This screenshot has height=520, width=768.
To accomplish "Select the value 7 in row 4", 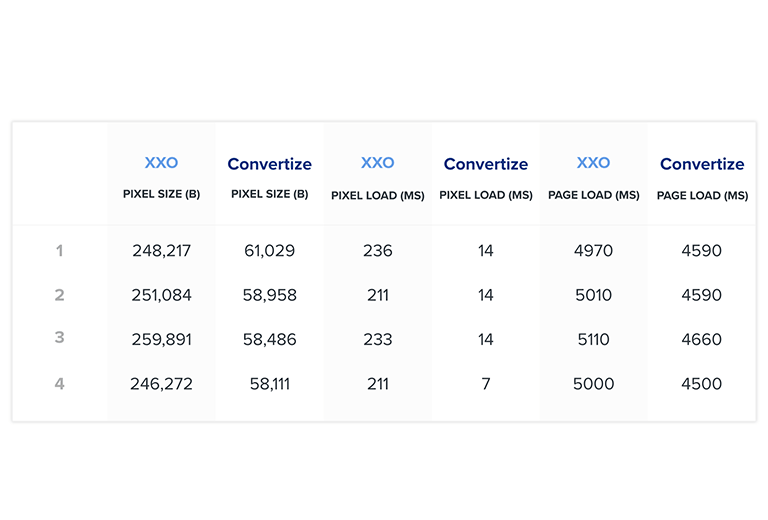I will tap(485, 384).
